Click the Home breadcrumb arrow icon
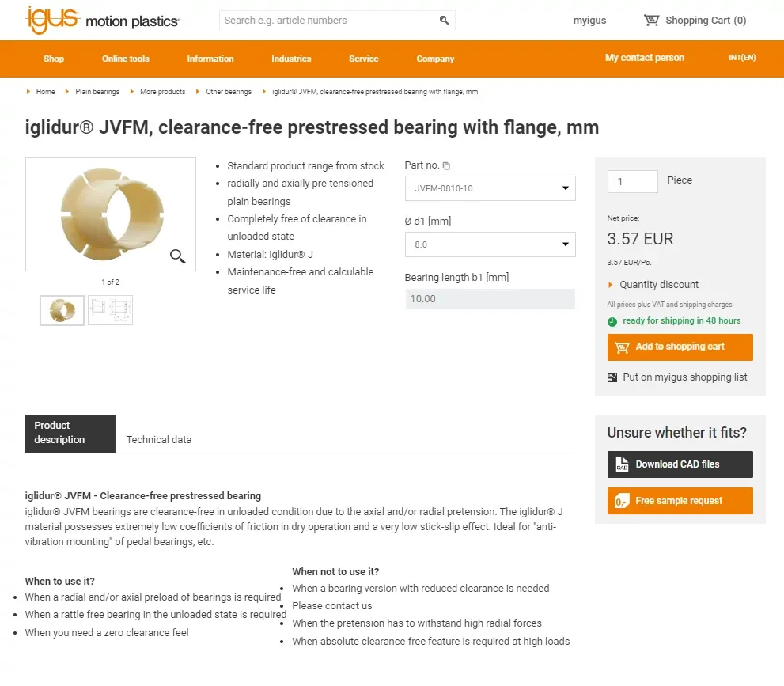784x686 pixels. 28,92
